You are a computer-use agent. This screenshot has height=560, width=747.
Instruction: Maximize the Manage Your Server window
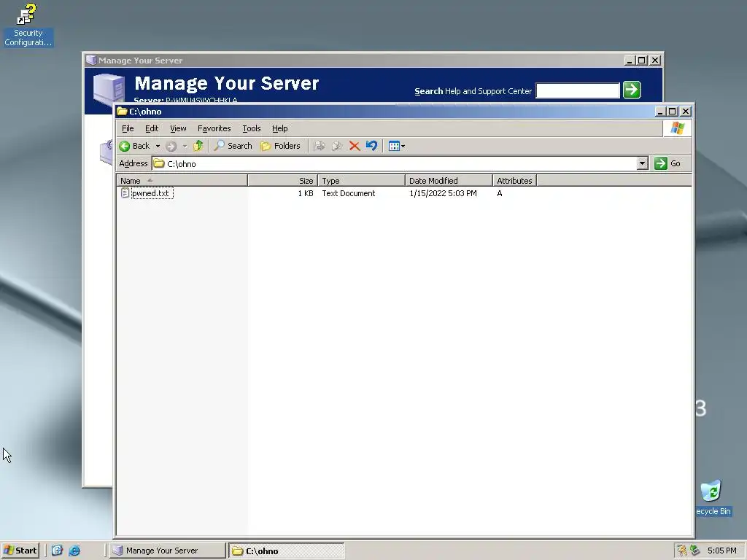coord(642,61)
